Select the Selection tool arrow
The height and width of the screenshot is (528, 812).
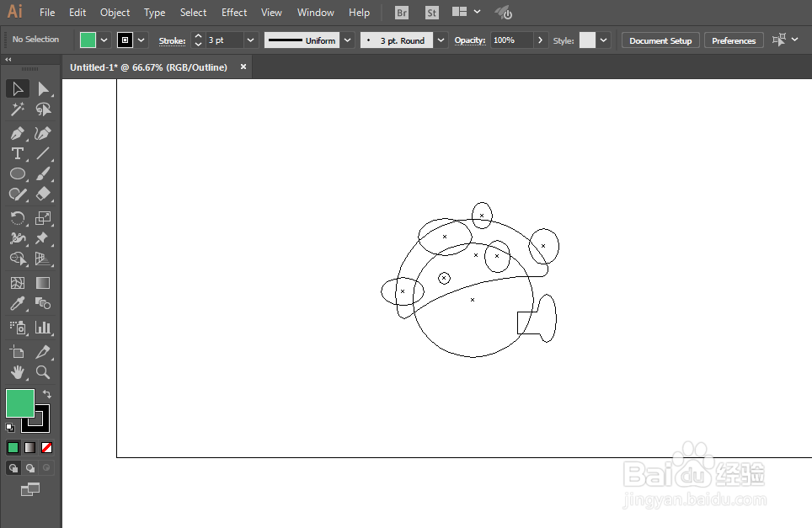coord(17,89)
